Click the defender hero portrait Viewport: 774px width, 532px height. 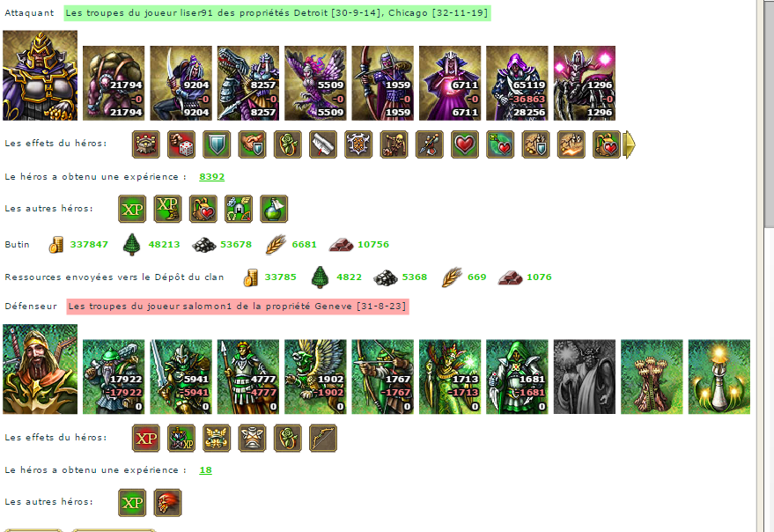[40, 369]
